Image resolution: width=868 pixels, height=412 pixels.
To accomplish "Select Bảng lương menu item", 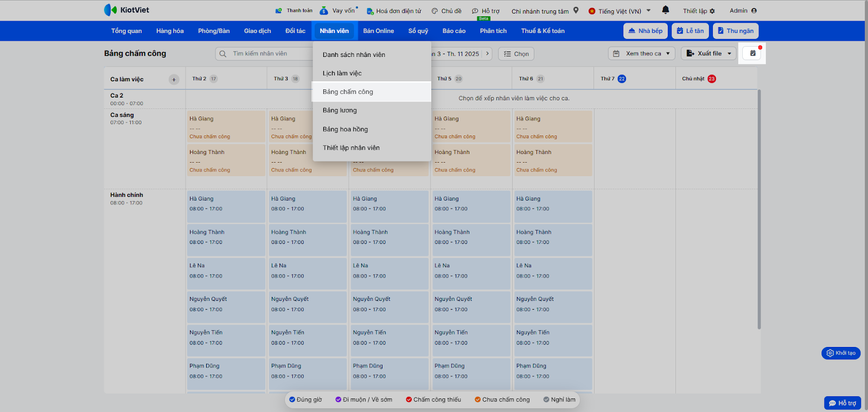I will (372, 111).
